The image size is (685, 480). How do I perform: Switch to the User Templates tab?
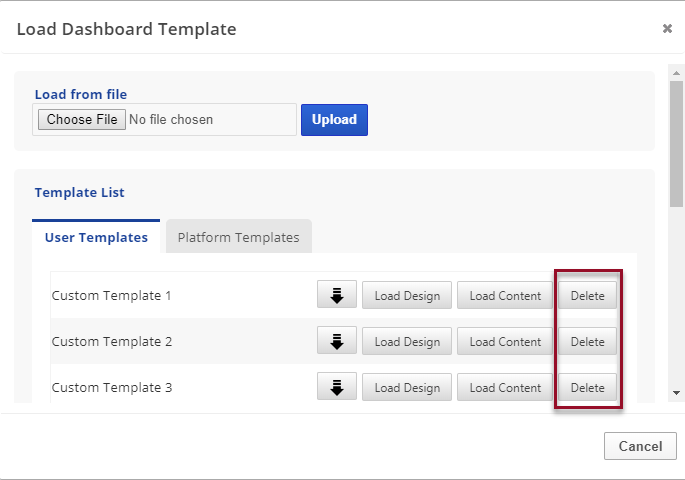click(96, 238)
